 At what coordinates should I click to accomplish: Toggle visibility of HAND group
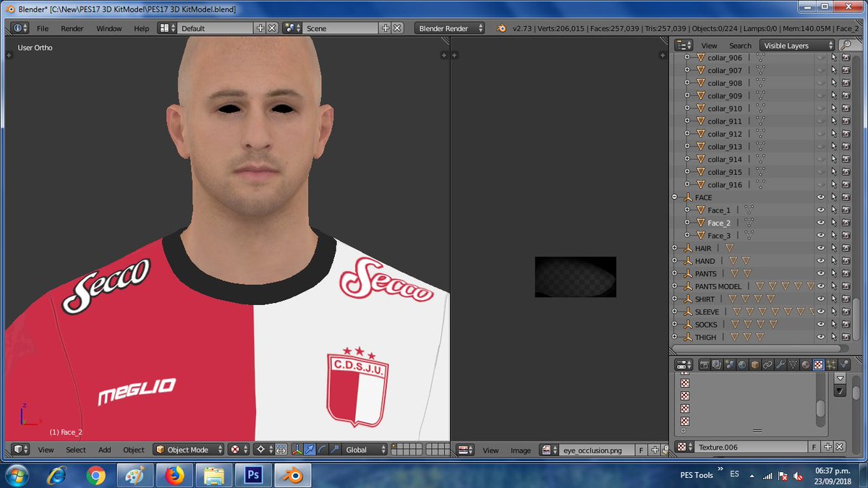pyautogui.click(x=821, y=260)
